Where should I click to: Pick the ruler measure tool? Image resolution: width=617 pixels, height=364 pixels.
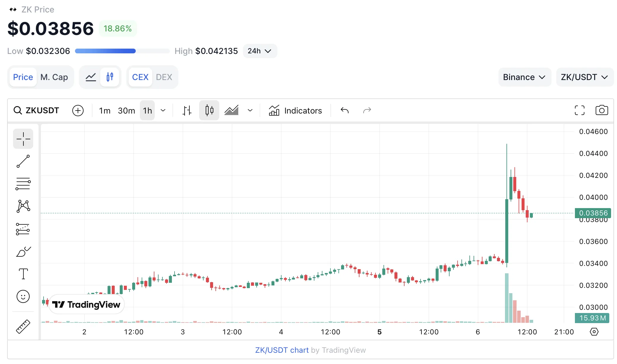(x=23, y=326)
